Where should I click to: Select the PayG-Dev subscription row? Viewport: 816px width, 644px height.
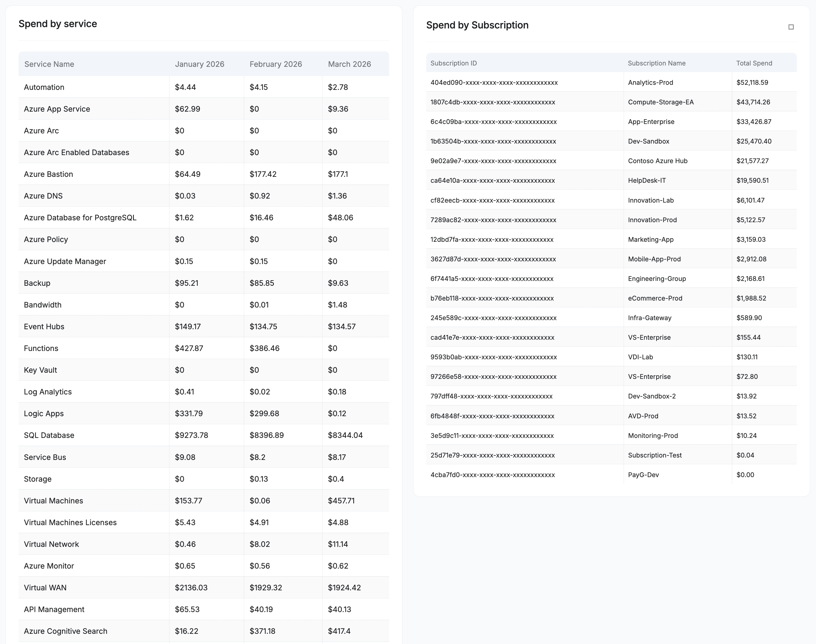611,475
